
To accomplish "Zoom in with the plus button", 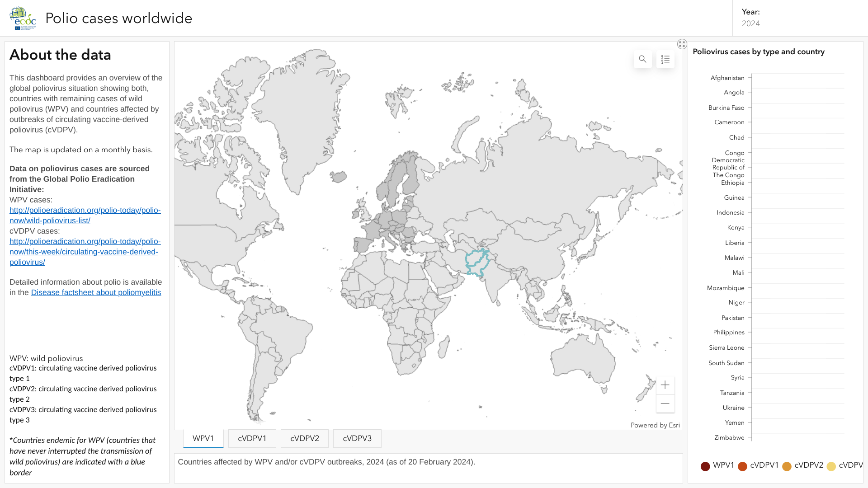I will point(665,385).
